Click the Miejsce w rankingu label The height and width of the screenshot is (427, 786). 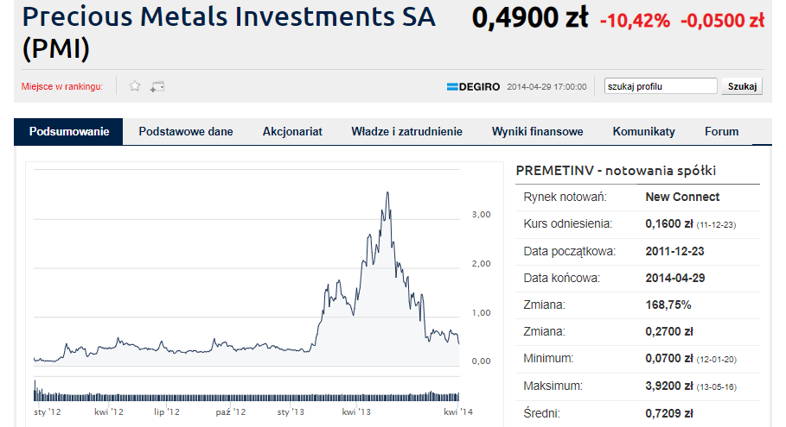pos(62,87)
